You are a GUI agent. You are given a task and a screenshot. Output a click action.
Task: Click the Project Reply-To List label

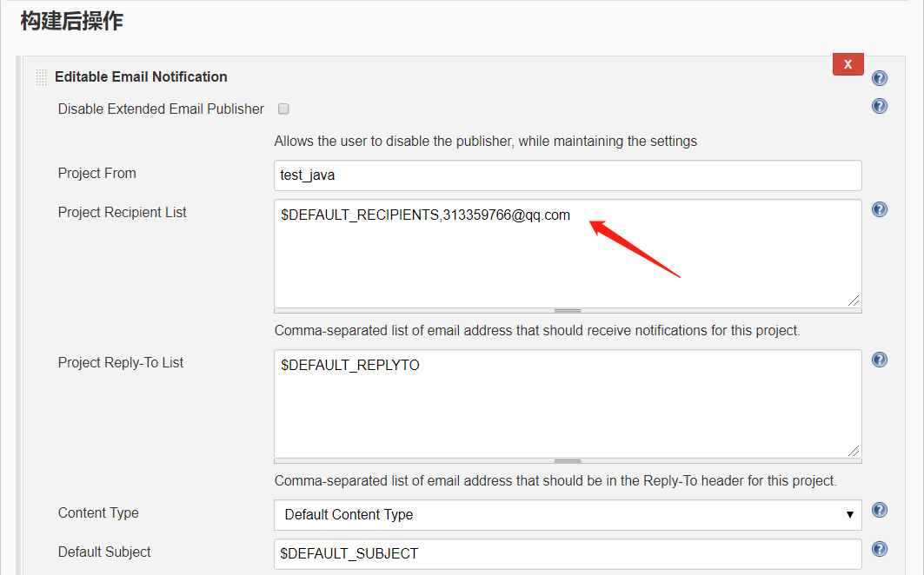tap(120, 362)
